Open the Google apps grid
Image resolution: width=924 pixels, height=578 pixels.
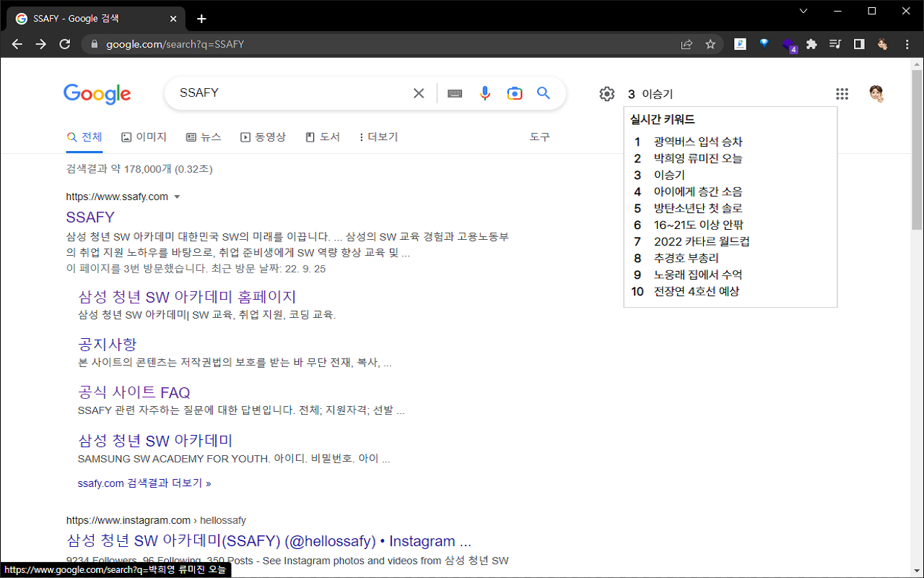(842, 94)
